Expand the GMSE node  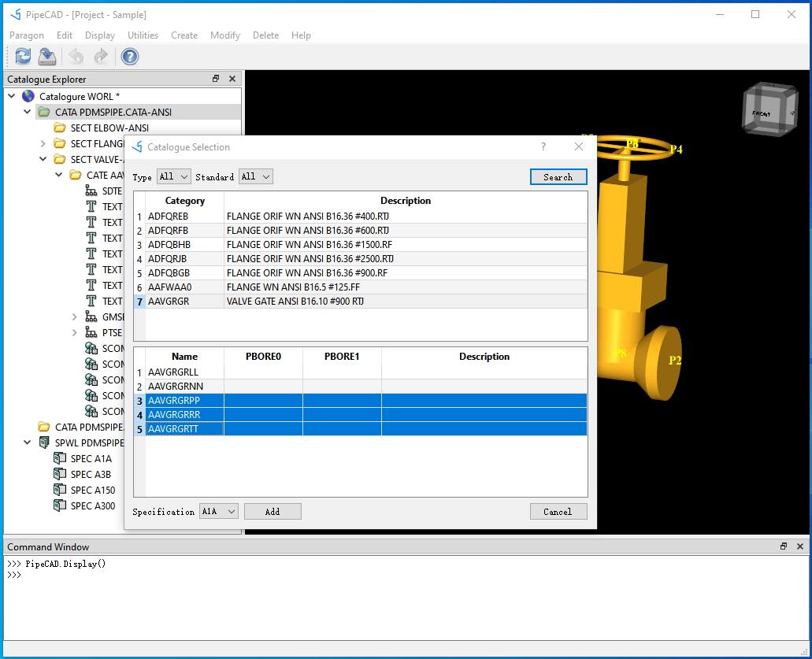(x=75, y=317)
